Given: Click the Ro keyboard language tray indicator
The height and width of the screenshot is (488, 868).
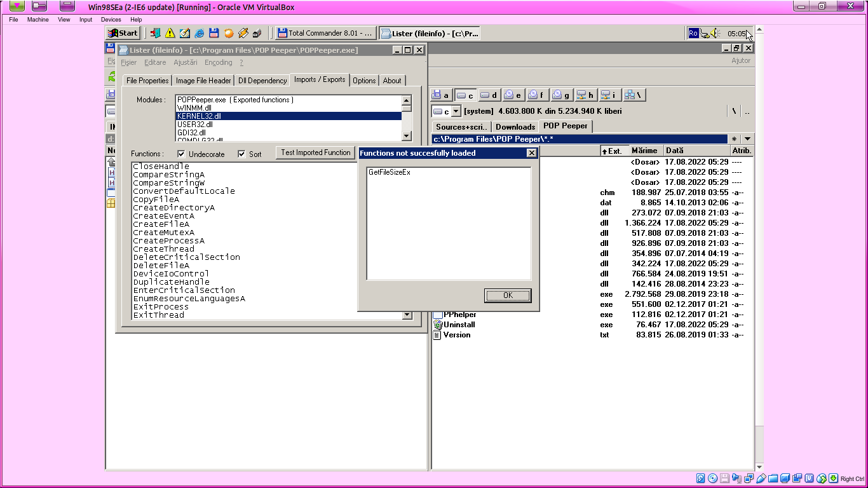Looking at the screenshot, I should click(693, 33).
